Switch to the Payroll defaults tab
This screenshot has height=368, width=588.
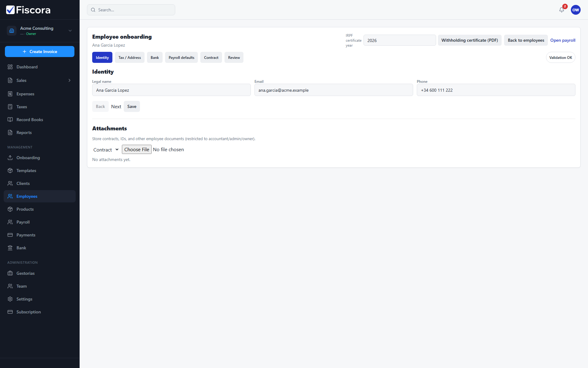[x=181, y=57]
